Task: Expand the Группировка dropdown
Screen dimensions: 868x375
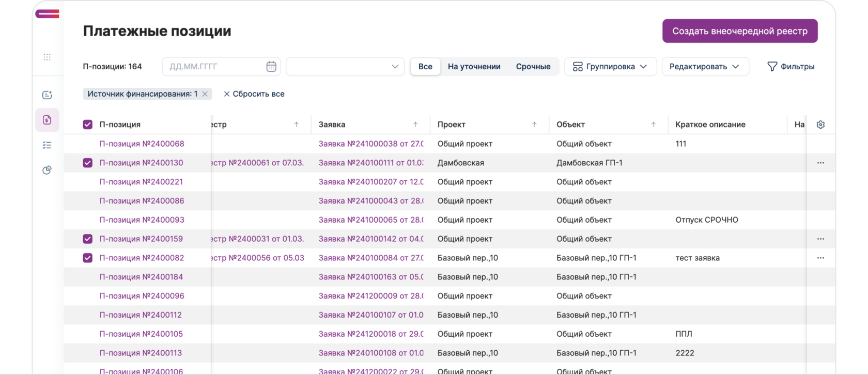Action: [x=610, y=67]
